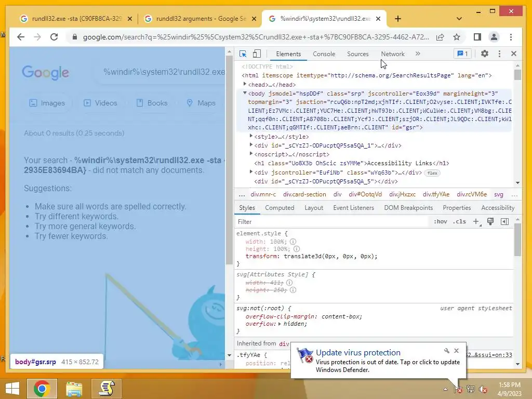This screenshot has width=532, height=399.
Task: Close the DevTools panel
Action: point(514,54)
